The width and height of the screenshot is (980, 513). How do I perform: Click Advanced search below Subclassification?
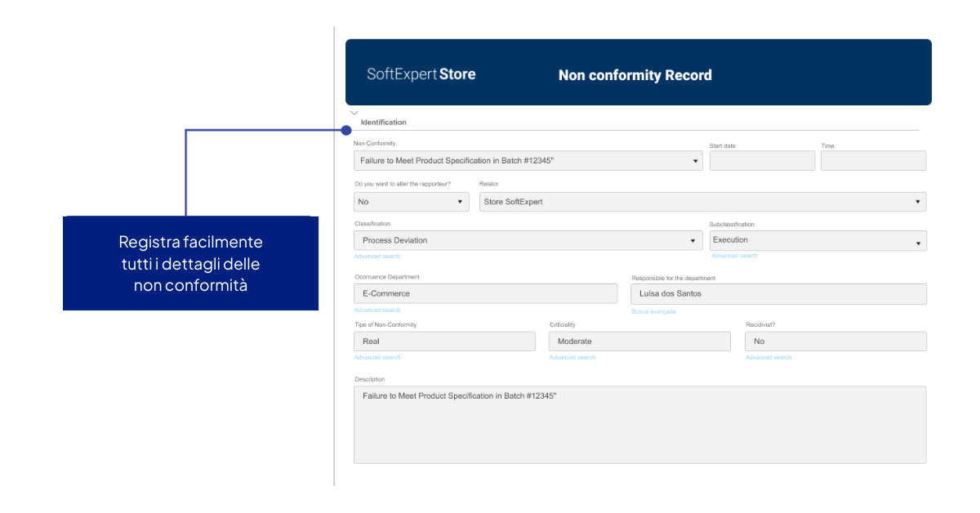point(734,256)
